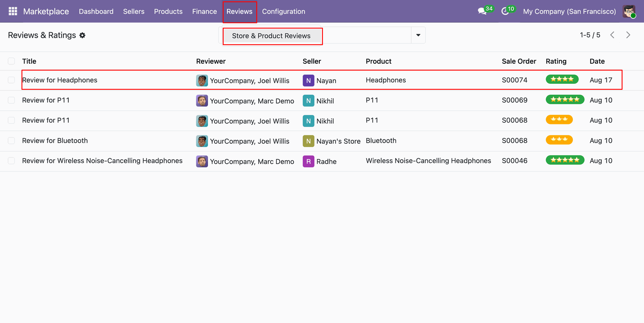Click the olive N badge for Nayan's Store
This screenshot has height=323, width=644.
pyautogui.click(x=309, y=141)
